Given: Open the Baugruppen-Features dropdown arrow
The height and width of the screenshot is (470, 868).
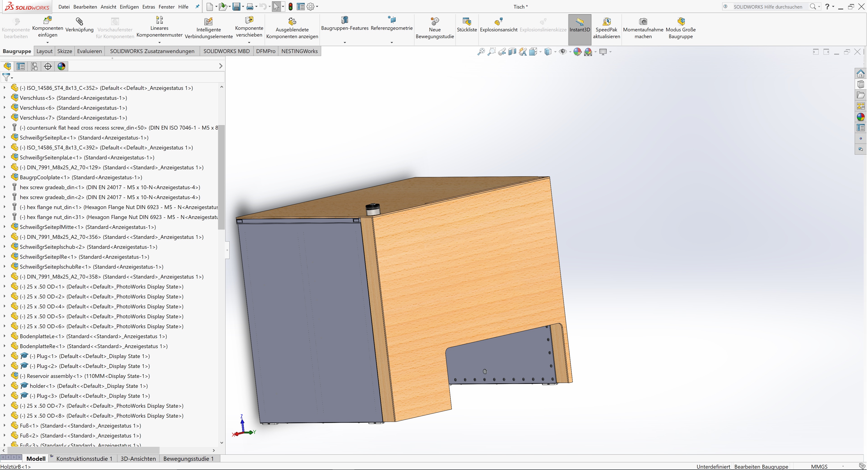Looking at the screenshot, I should click(344, 42).
